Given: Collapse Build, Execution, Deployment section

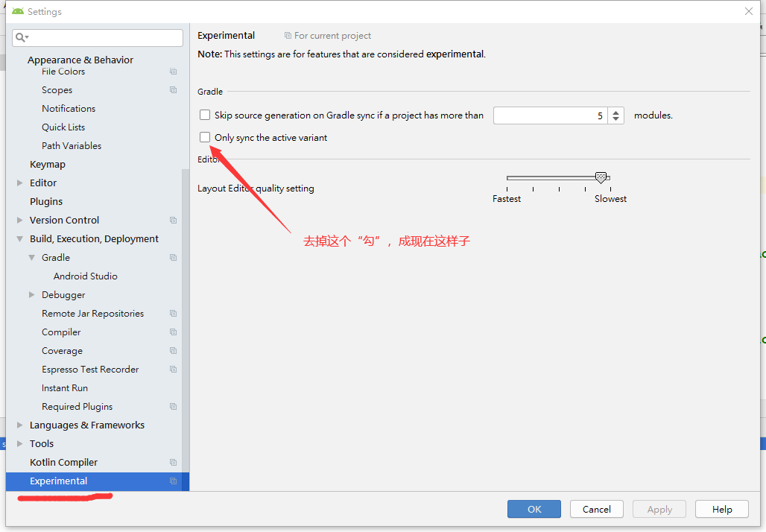Looking at the screenshot, I should coord(19,239).
